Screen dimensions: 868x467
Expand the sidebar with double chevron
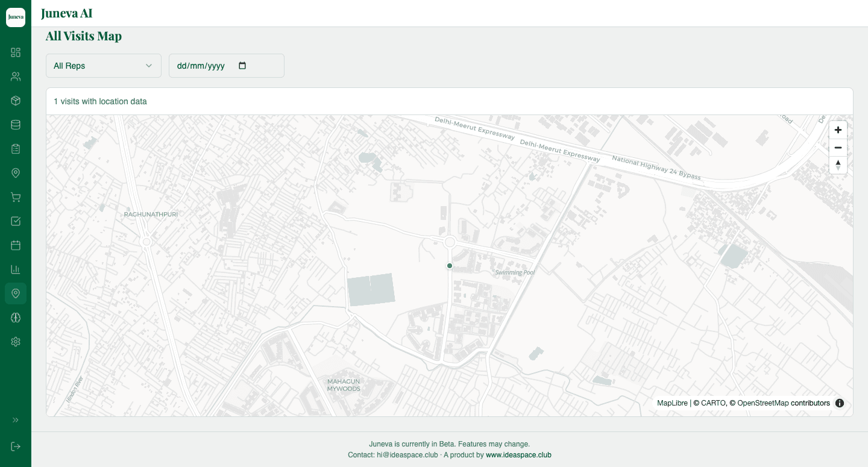pyautogui.click(x=16, y=420)
